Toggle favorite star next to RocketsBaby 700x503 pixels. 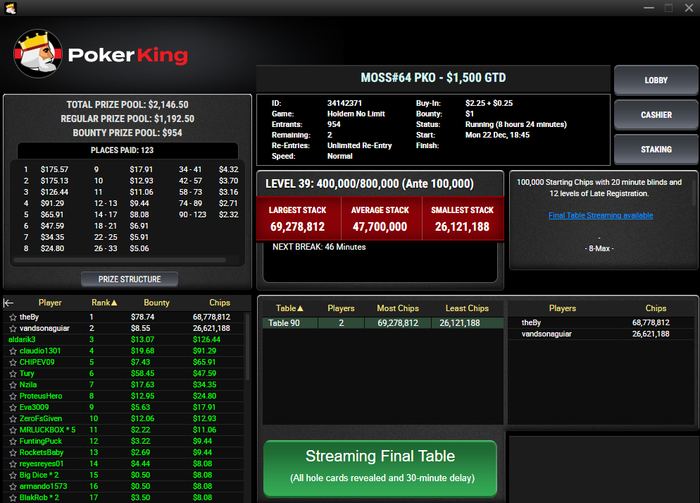[x=13, y=453]
